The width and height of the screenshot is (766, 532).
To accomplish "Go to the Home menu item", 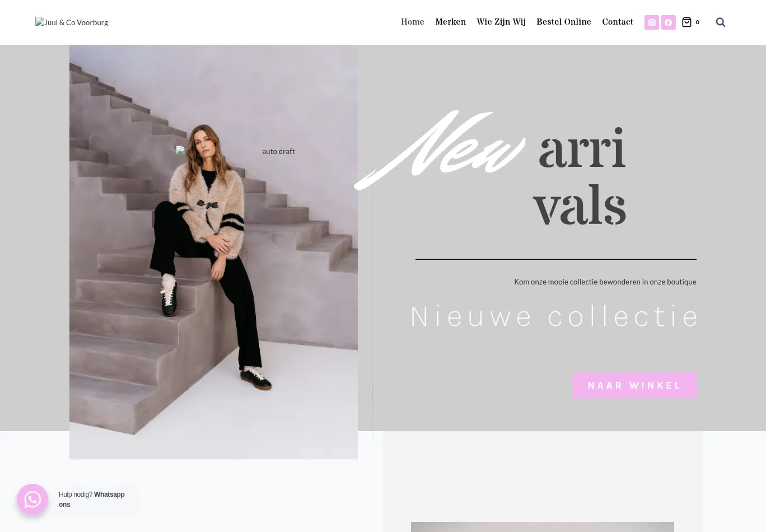I will point(413,22).
